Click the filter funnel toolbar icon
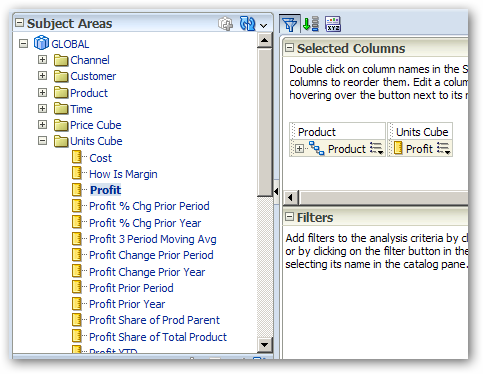Screen dimensions: 483x374 pyautogui.click(x=289, y=24)
